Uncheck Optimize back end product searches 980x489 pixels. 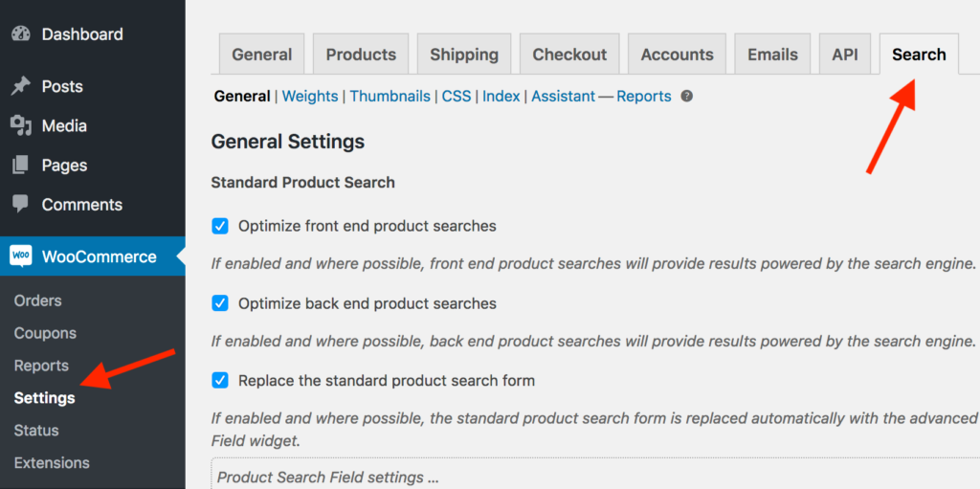click(x=220, y=303)
